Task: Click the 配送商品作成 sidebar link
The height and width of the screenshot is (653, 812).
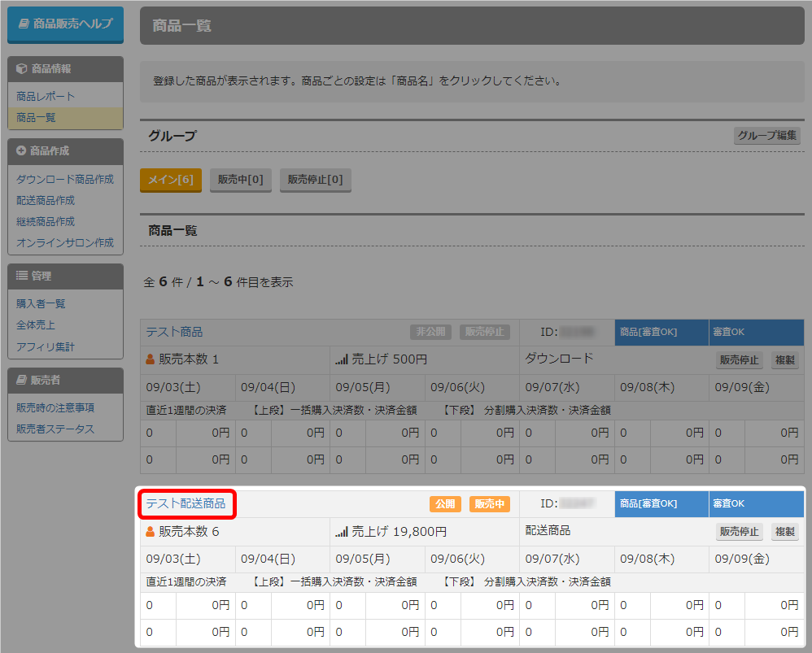Action: click(x=46, y=200)
